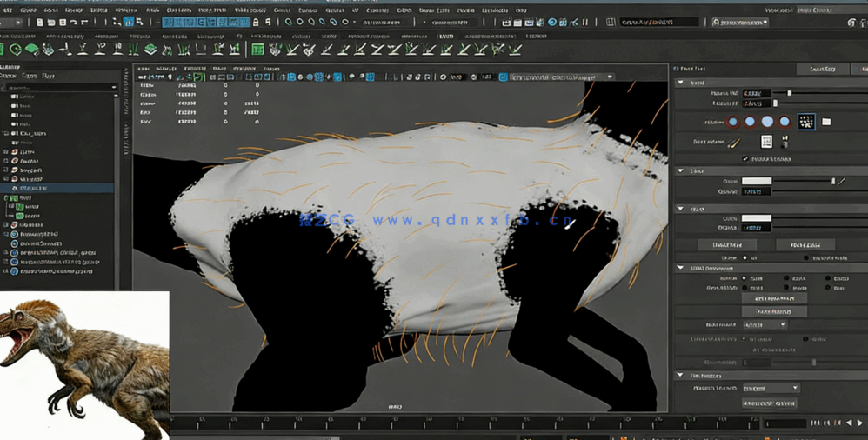Click the Flood color swatch

(x=756, y=218)
